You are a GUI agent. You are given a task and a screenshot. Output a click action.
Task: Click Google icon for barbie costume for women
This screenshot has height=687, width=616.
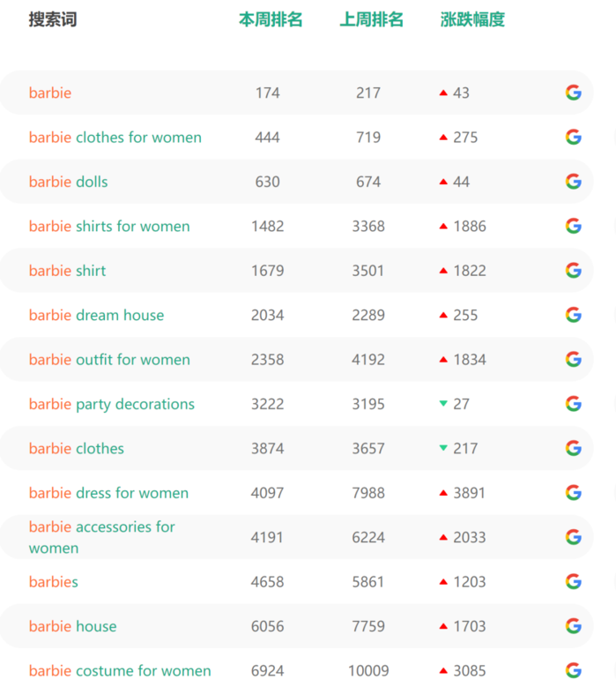point(573,670)
